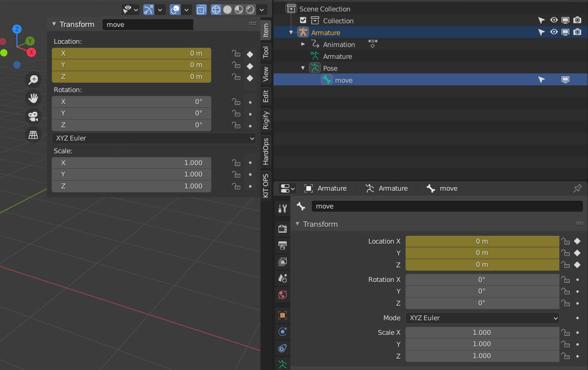Open the properties editor type dropdown
The height and width of the screenshot is (370, 588).
[287, 188]
